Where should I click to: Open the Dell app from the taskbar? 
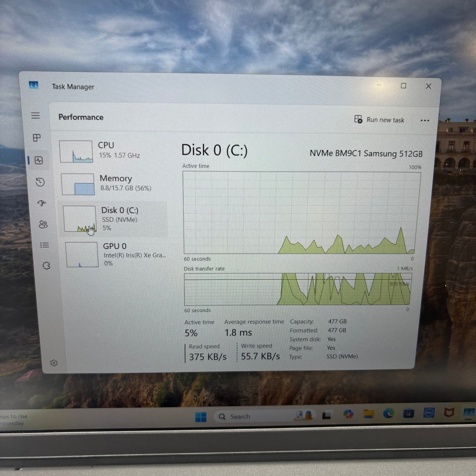pos(429,412)
